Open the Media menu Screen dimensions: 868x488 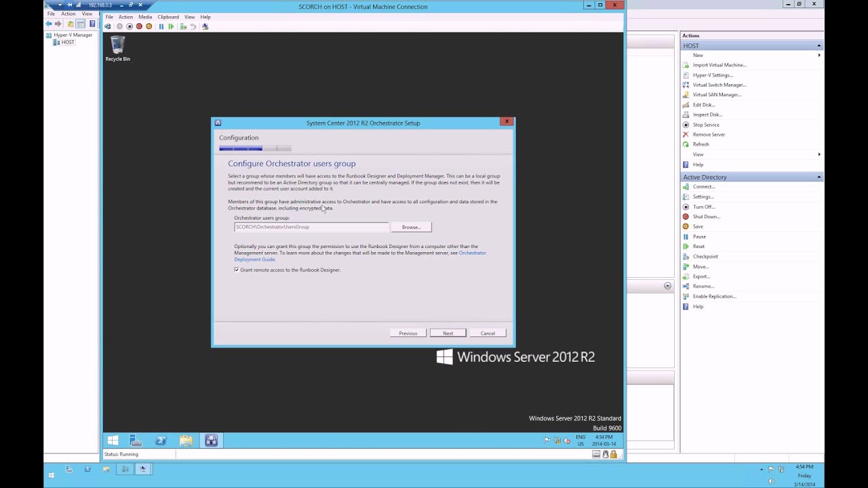point(145,17)
